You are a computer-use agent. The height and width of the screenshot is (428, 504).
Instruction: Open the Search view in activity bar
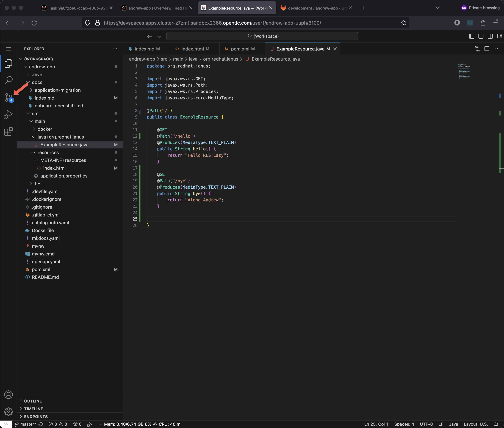click(x=9, y=80)
